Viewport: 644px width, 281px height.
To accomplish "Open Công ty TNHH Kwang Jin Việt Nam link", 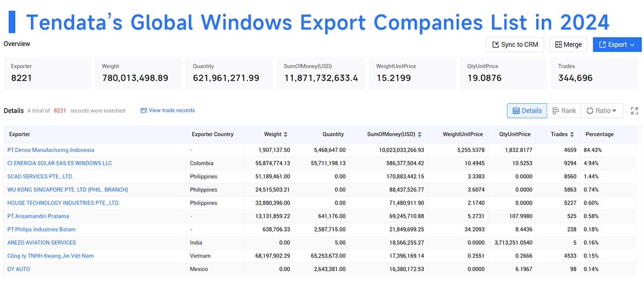I will (x=50, y=256).
